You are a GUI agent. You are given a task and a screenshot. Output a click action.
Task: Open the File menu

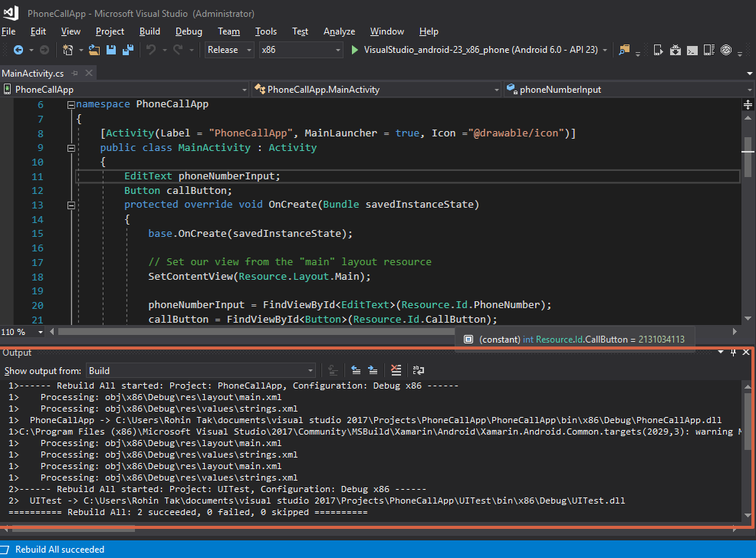tap(8, 31)
